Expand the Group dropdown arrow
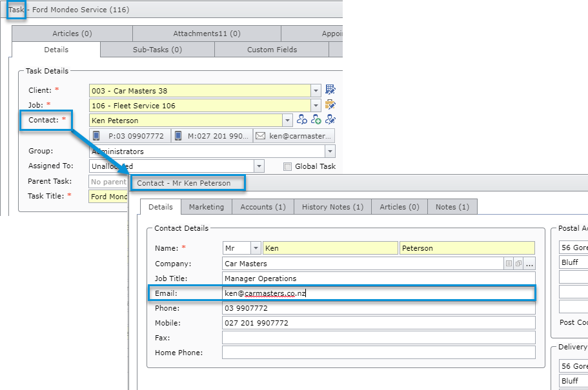The image size is (588, 390). click(330, 151)
